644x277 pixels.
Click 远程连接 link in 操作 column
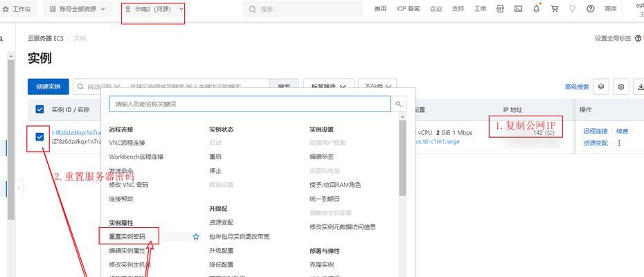pyautogui.click(x=595, y=131)
